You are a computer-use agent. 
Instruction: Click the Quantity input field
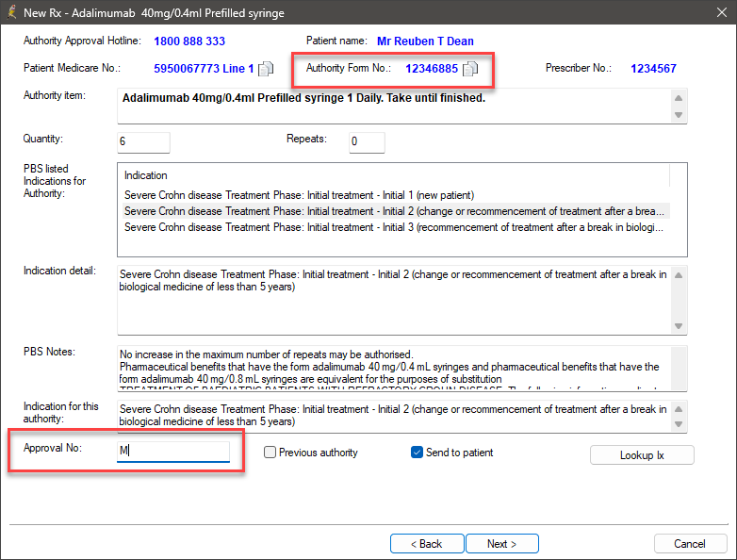pos(143,142)
